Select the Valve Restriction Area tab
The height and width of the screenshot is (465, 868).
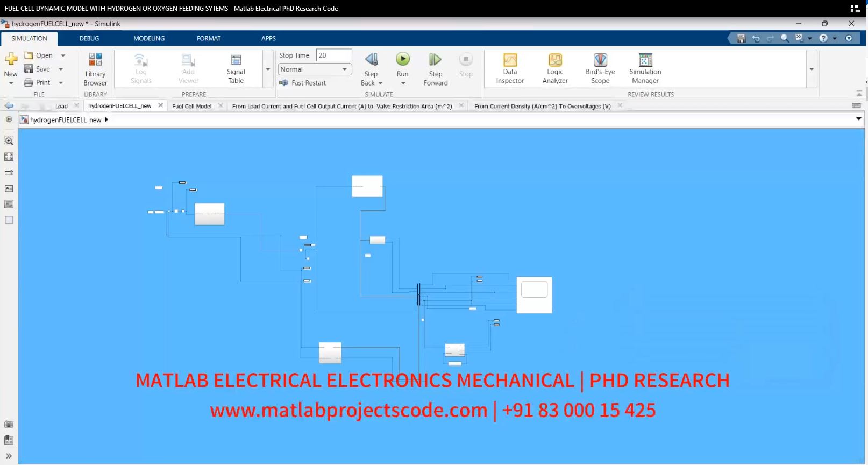(x=342, y=106)
